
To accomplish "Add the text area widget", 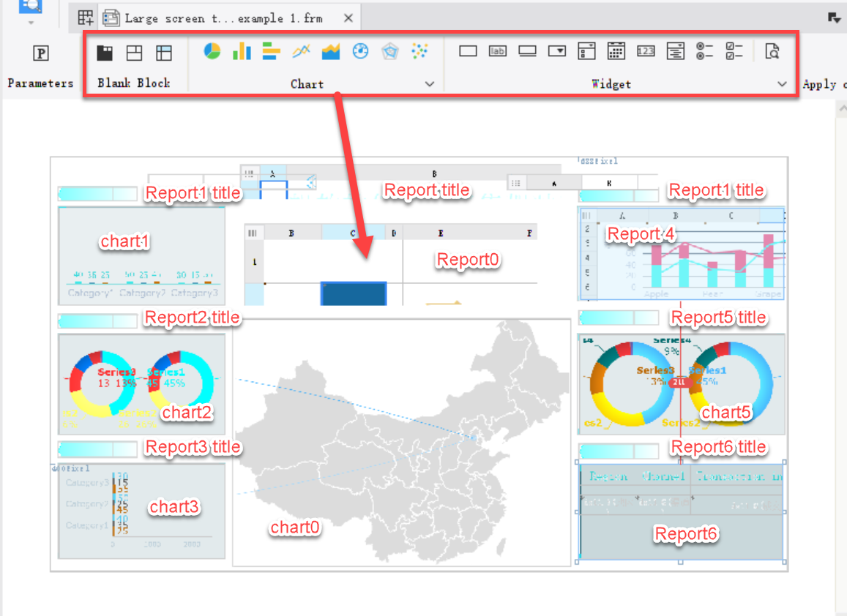I will pos(675,51).
